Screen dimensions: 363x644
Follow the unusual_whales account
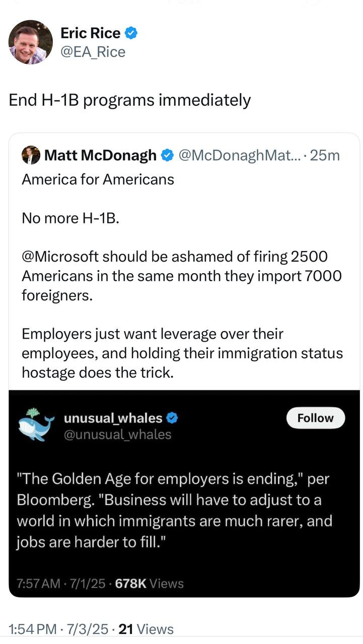pos(315,418)
